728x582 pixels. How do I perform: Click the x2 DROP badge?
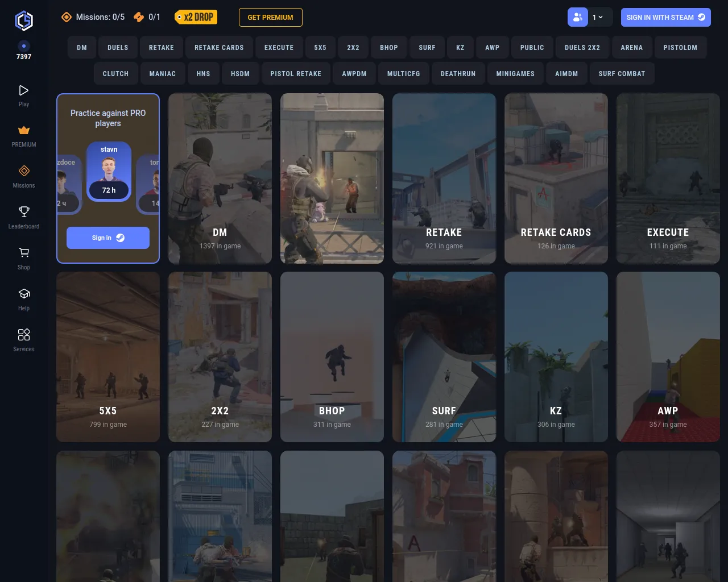coord(196,18)
